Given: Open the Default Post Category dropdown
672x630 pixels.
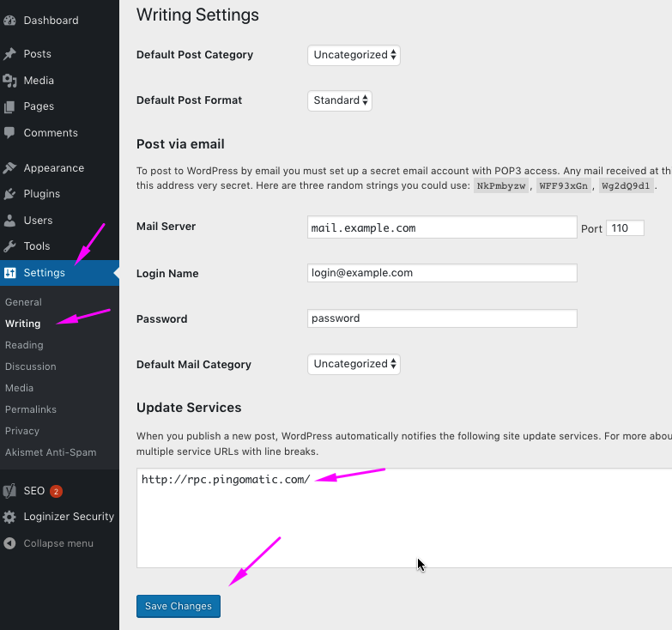Looking at the screenshot, I should click(354, 55).
